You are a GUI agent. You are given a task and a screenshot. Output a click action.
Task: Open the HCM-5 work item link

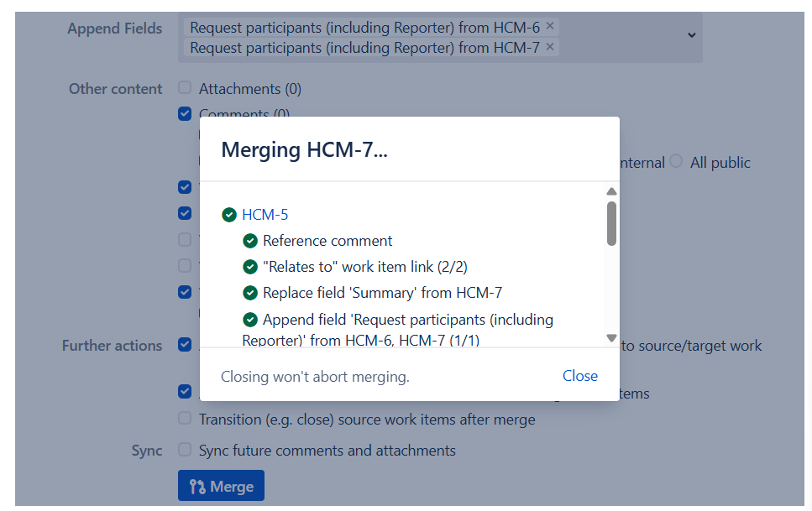tap(265, 215)
